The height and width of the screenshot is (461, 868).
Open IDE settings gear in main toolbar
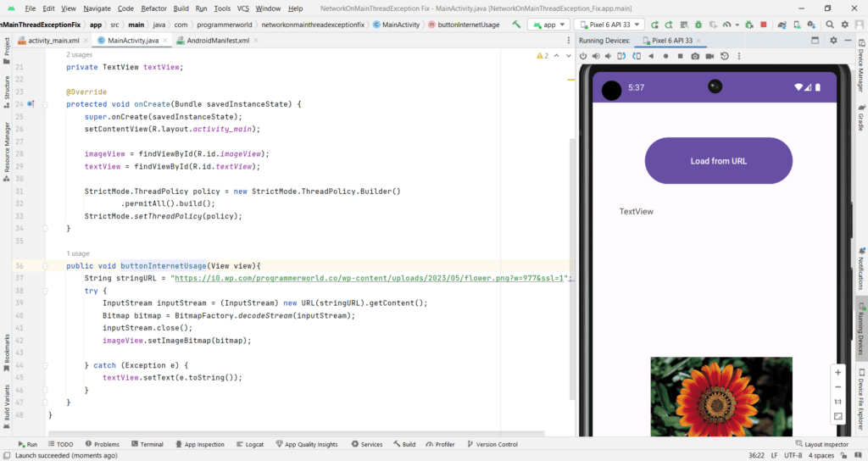coord(845,25)
